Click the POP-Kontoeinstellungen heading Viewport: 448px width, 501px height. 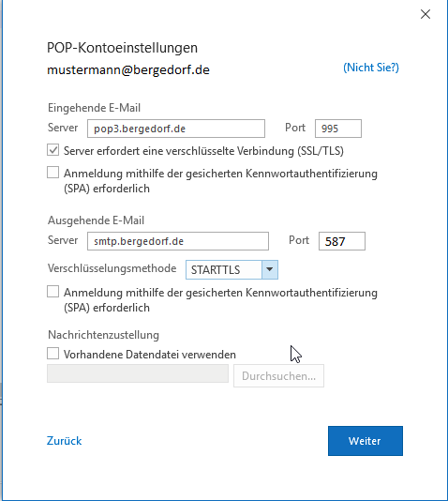coord(122,48)
